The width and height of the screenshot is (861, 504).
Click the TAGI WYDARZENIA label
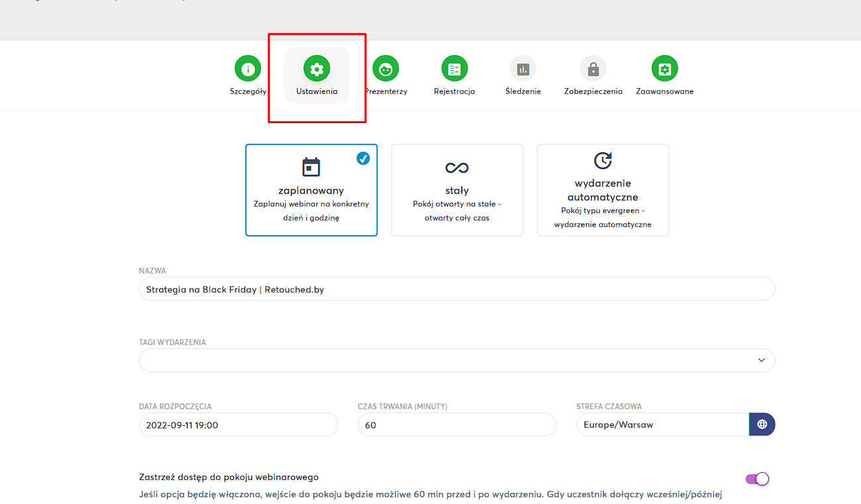pyautogui.click(x=172, y=342)
